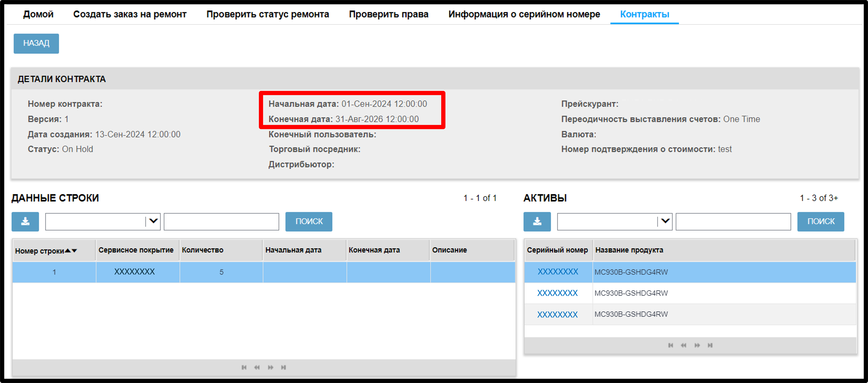Click MC930B-GSHDG4RW in second asset row

tap(631, 293)
